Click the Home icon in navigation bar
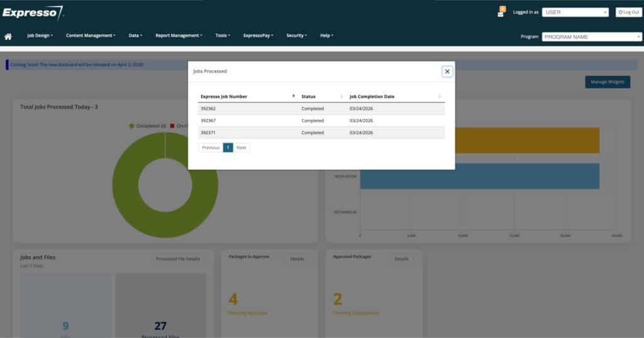The height and width of the screenshot is (338, 644). [8, 36]
